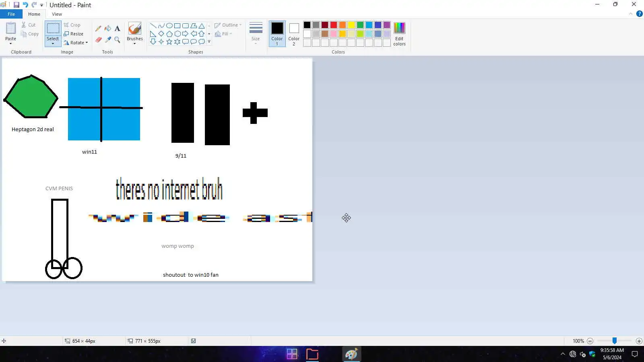Click the Paste clipboard icon
This screenshot has height=362, width=644.
coord(11,28)
